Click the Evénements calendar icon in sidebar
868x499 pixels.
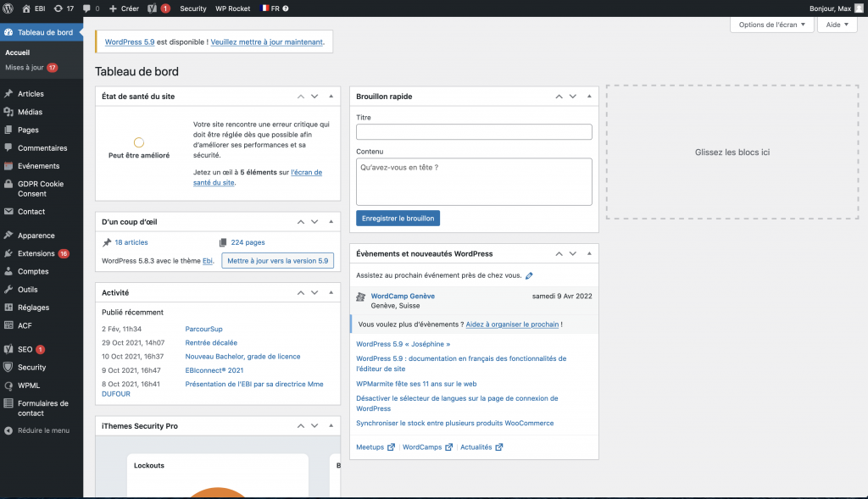coord(8,165)
